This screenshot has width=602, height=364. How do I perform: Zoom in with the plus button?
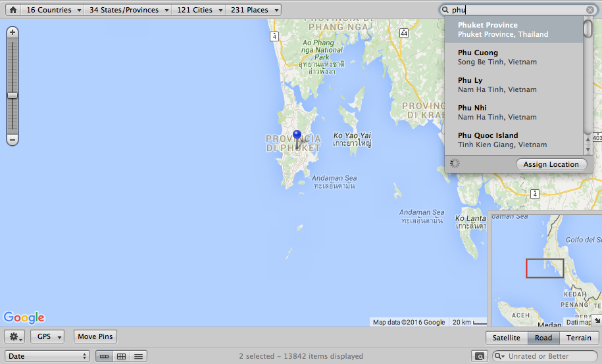tap(13, 32)
